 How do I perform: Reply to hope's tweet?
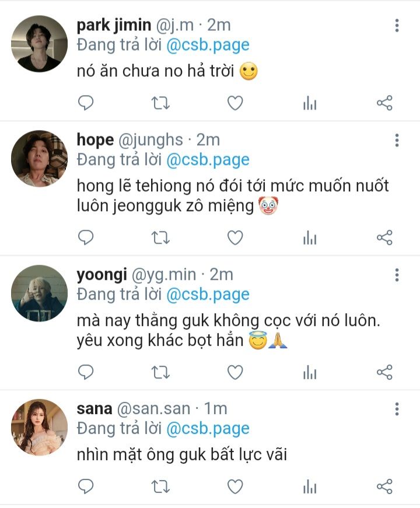coord(86,237)
